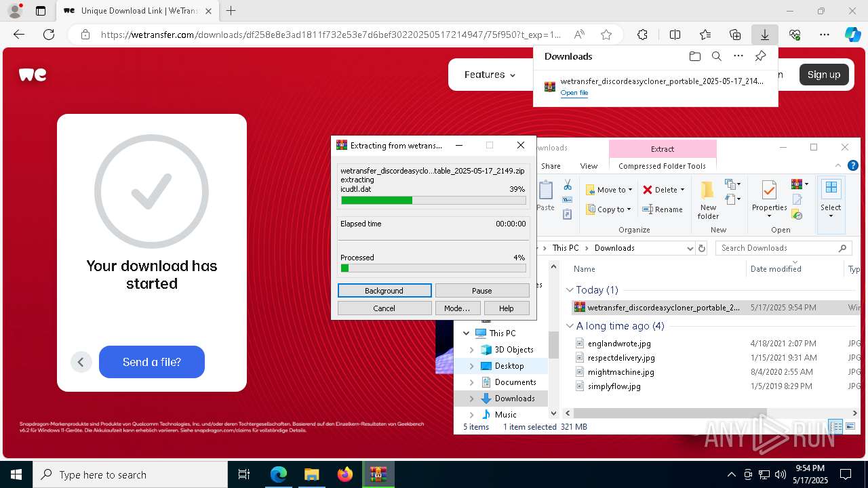Click Cut scissors icon in Explorer ribbon

(568, 185)
